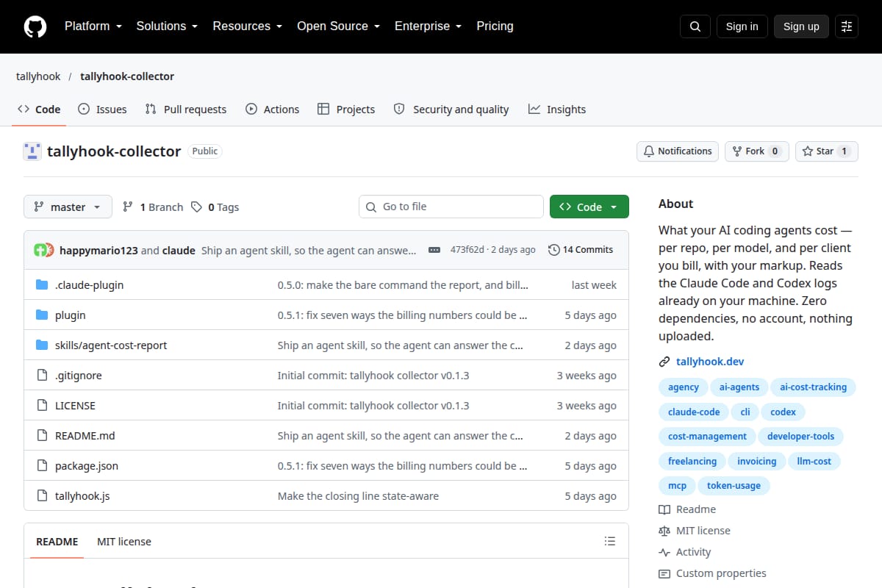Click the tallyhook-collector repository avatar
Screen dimensions: 882x588
point(32,151)
